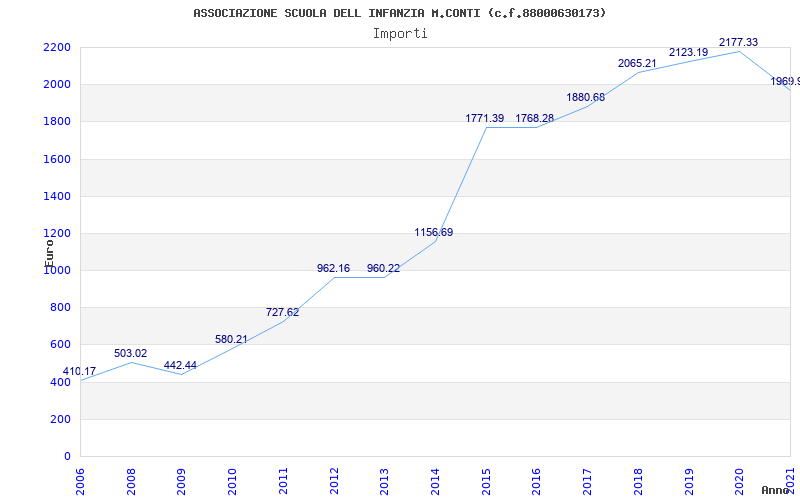Click y-axis value 1400
This screenshot has width=800, height=500.
57,196
